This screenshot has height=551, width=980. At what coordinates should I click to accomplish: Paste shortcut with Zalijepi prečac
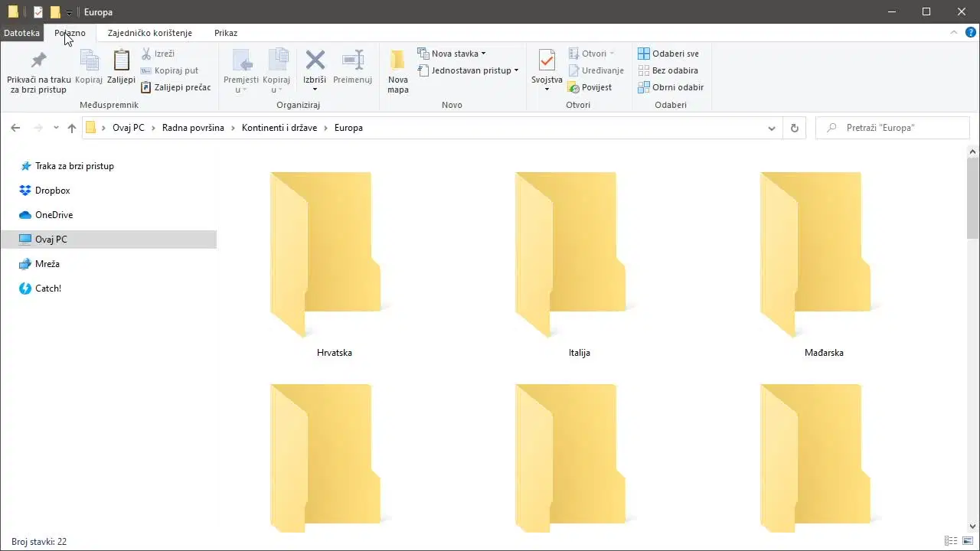click(x=175, y=87)
